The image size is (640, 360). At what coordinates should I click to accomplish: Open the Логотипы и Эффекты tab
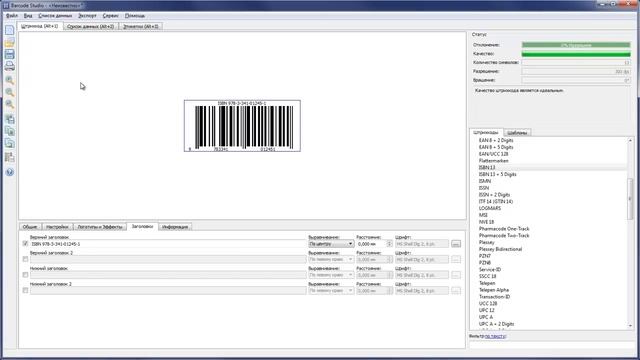pyautogui.click(x=100, y=227)
